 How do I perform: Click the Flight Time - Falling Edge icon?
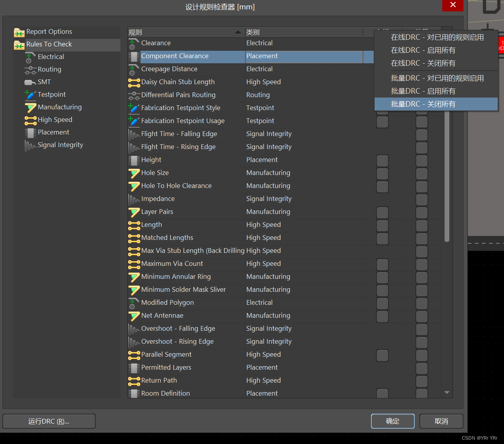point(134,134)
